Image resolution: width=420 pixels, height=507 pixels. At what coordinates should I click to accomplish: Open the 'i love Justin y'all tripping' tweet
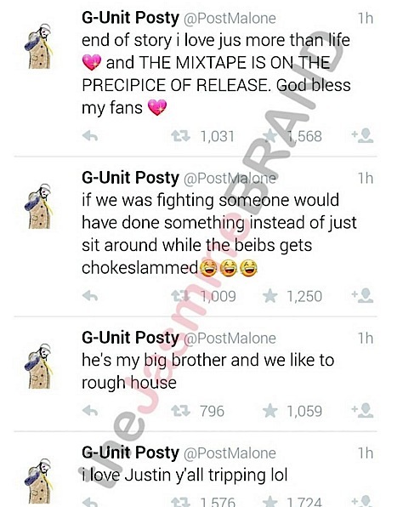coord(184,476)
